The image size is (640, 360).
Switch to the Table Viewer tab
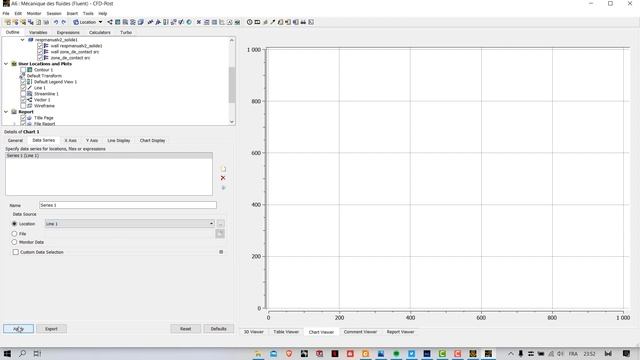point(286,332)
